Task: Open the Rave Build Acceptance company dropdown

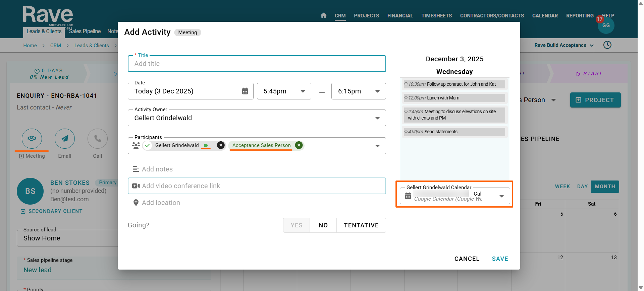Action: tap(564, 45)
